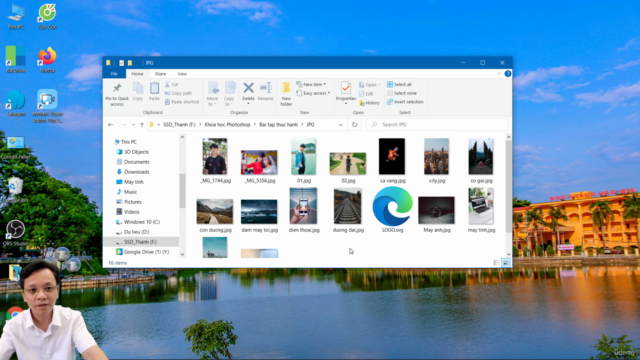This screenshot has width=640, height=360.
Task: Select the LOGO.svg Edge icon file
Action: (x=392, y=206)
